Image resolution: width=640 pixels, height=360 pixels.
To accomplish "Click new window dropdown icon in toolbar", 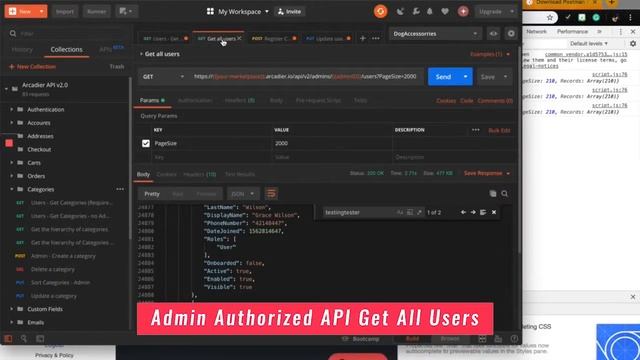I will tap(126, 11).
